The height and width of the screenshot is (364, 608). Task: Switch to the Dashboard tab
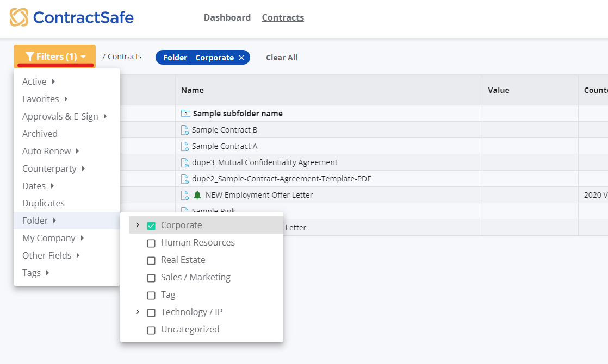pyautogui.click(x=227, y=17)
